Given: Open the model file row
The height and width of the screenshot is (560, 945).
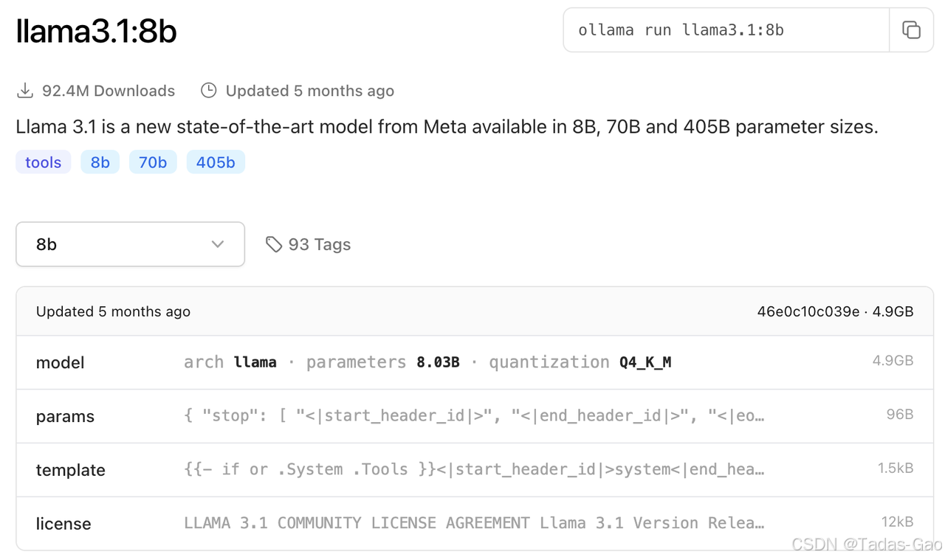Looking at the screenshot, I should click(475, 362).
